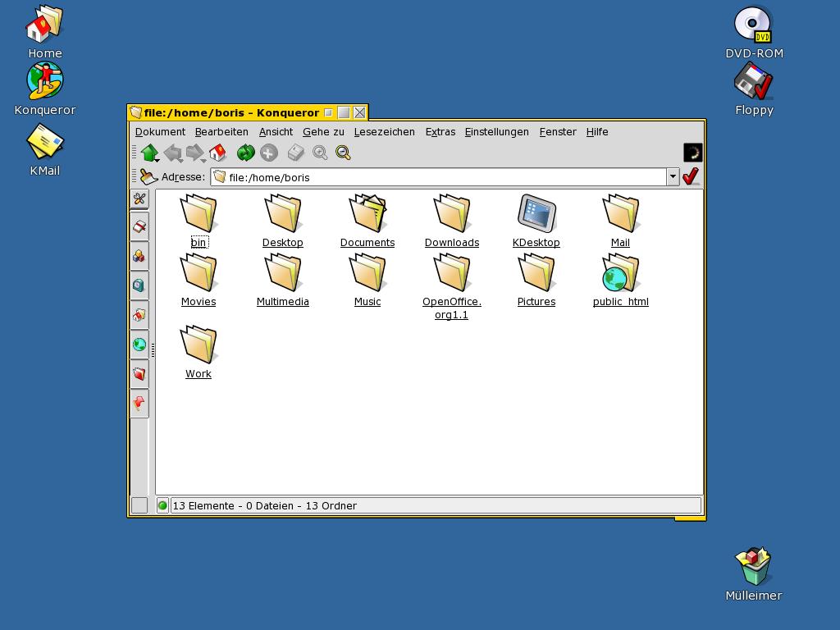Open the bookmarks sidebar tab
The width and height of the screenshot is (840, 630).
139,227
